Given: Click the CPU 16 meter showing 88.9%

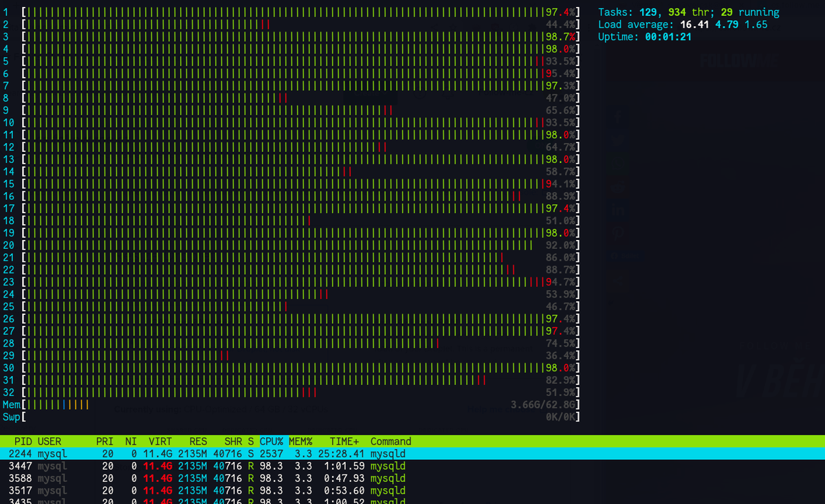Looking at the screenshot, I should point(291,196).
